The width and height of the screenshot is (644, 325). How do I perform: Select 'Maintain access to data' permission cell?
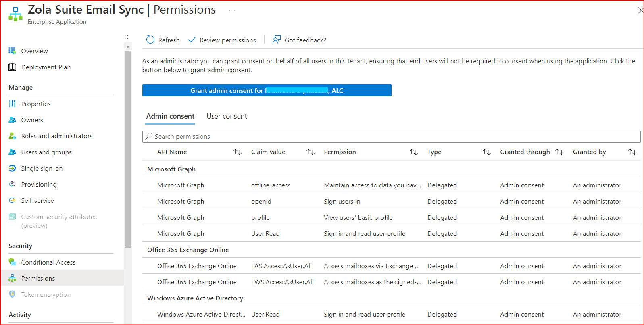click(372, 185)
